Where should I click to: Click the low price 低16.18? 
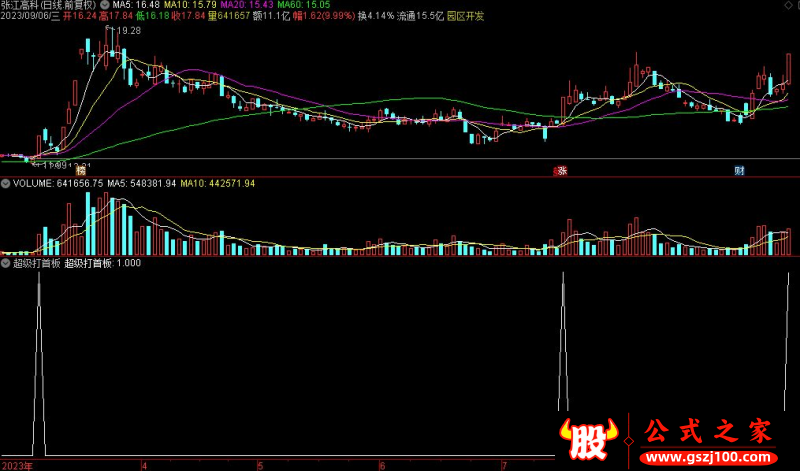[152, 16]
